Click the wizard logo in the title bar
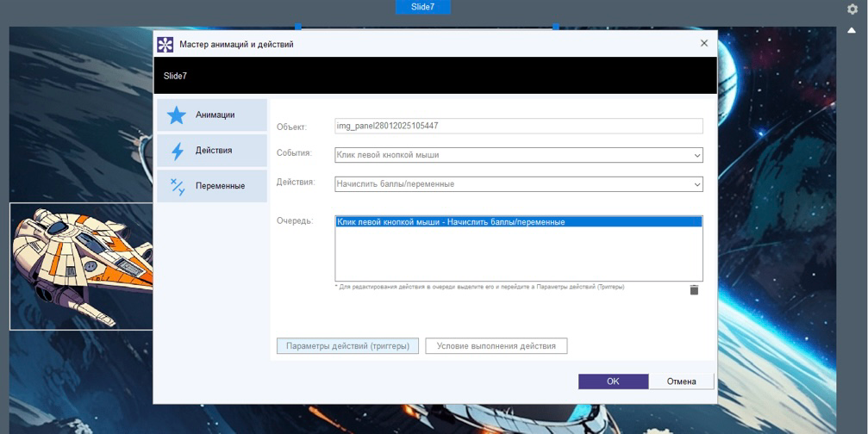 click(165, 44)
